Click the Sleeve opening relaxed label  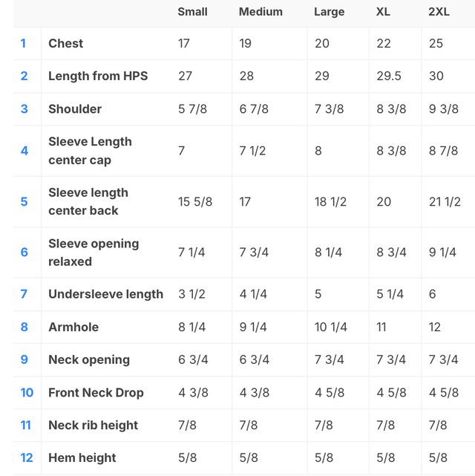(94, 252)
